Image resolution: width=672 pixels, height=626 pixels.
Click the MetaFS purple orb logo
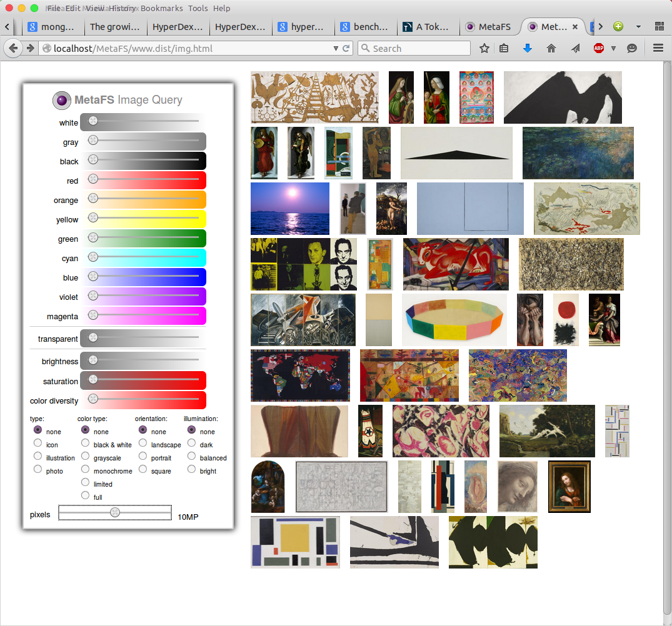coord(62,100)
